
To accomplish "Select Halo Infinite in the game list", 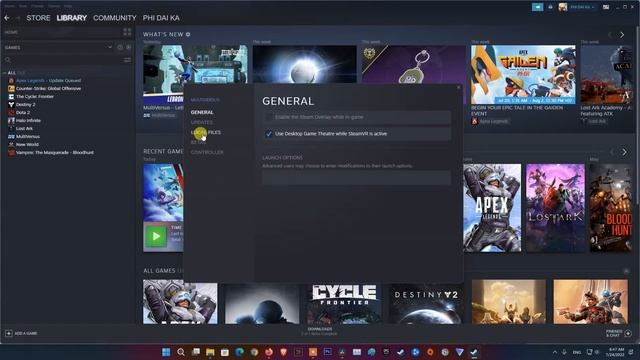I will [28, 120].
